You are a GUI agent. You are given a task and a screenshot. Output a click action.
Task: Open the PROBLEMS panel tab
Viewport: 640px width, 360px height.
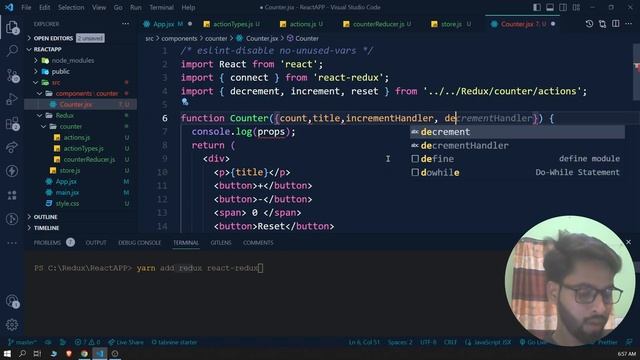click(x=47, y=242)
